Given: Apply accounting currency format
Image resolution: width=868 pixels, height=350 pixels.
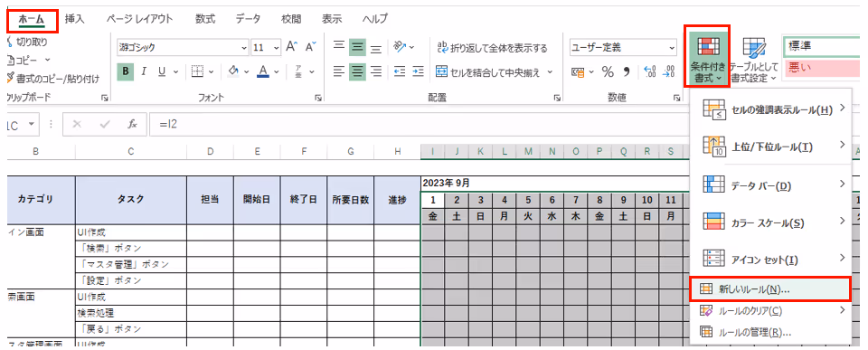Looking at the screenshot, I should pos(578,72).
